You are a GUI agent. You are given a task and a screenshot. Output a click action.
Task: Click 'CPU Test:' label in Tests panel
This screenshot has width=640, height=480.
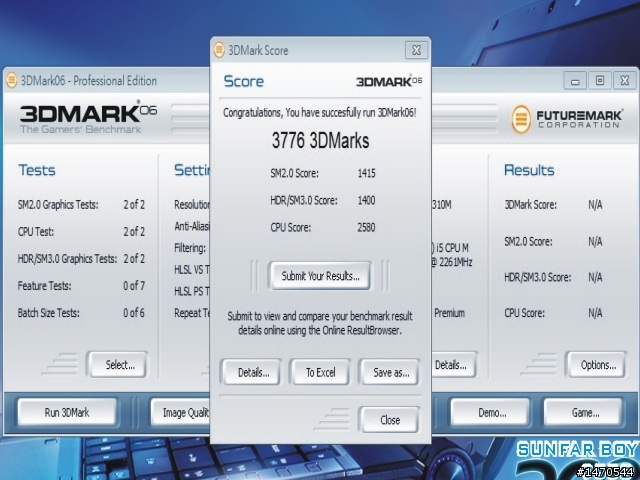pyautogui.click(x=36, y=231)
